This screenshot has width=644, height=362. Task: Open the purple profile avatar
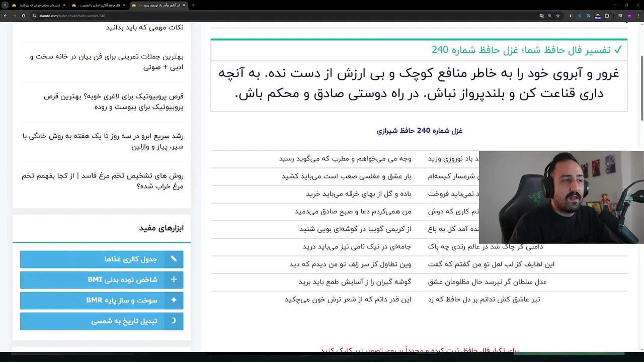pos(629,16)
